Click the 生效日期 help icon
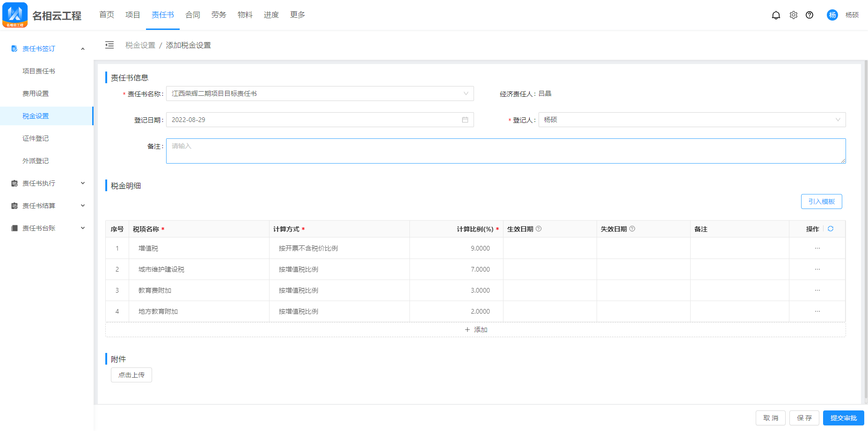Viewport: 868px width, 431px height. [539, 229]
